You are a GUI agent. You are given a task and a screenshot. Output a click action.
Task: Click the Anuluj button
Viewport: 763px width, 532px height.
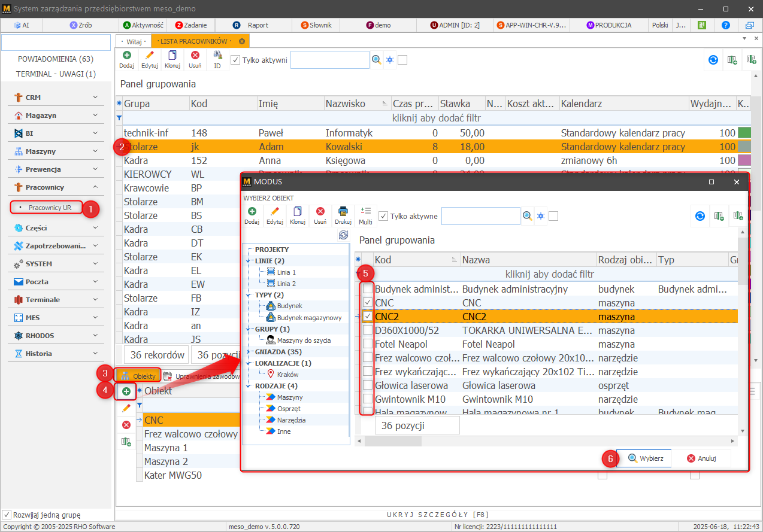701,458
